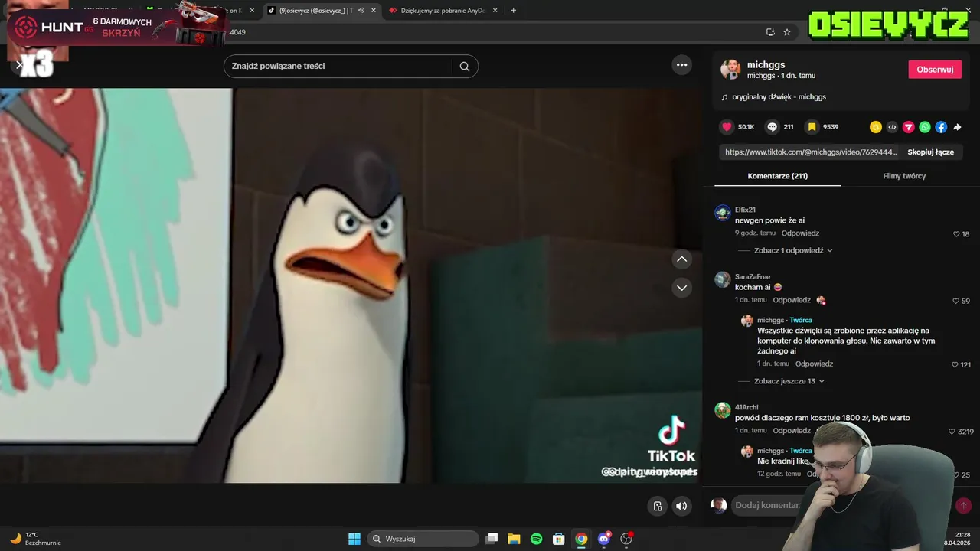Screen dimensions: 980x551
Task: Open the Windows Start menu
Action: [354, 539]
